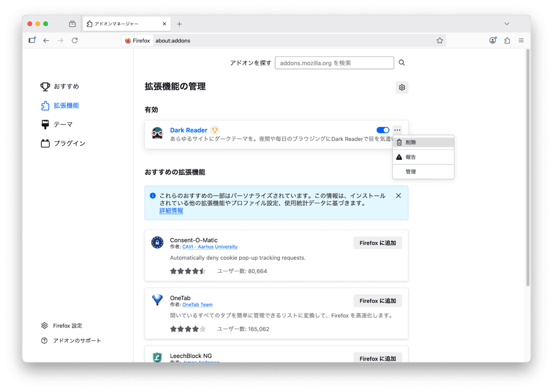Bookmark this page with the star icon
The height and width of the screenshot is (392, 553).
click(439, 40)
